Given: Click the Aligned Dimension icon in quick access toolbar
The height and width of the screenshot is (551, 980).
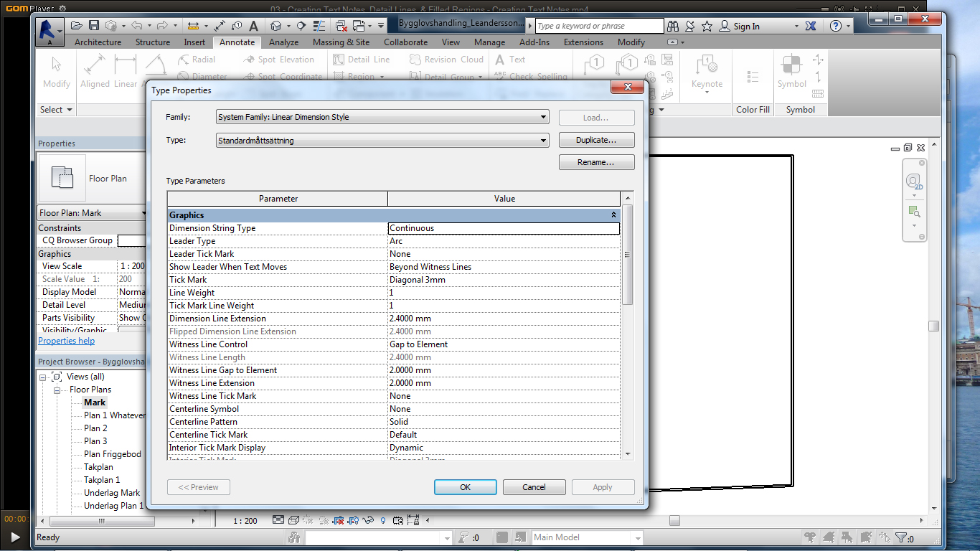Looking at the screenshot, I should point(220,26).
